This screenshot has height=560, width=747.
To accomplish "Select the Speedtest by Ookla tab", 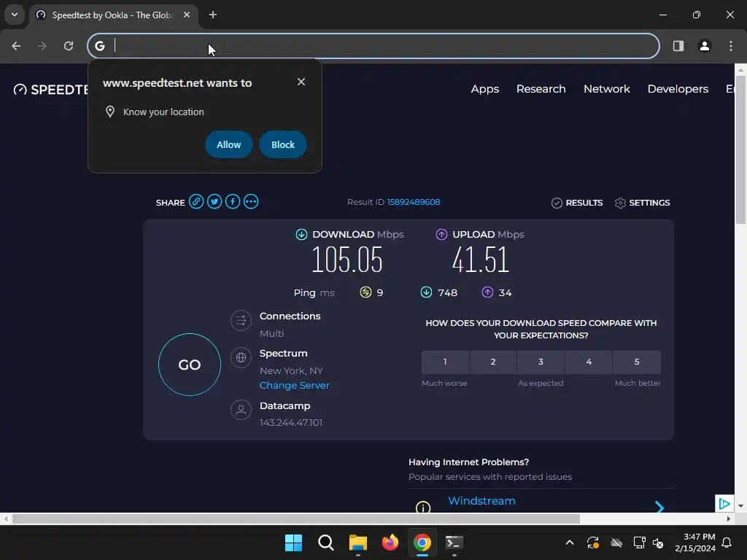I will tap(113, 15).
